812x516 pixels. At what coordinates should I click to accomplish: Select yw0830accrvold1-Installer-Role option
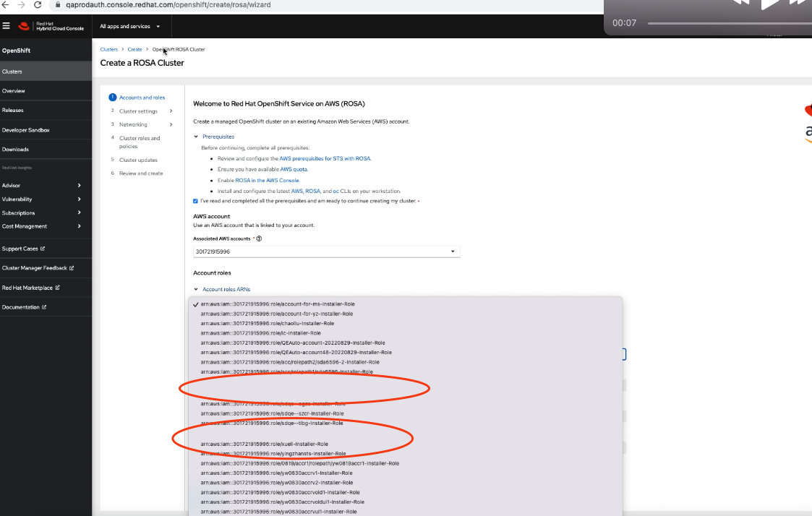click(406, 492)
